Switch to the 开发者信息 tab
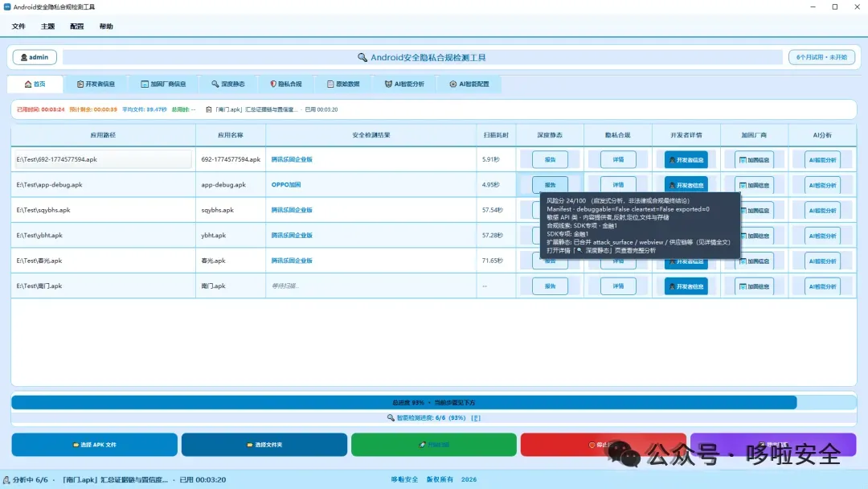 click(x=96, y=84)
